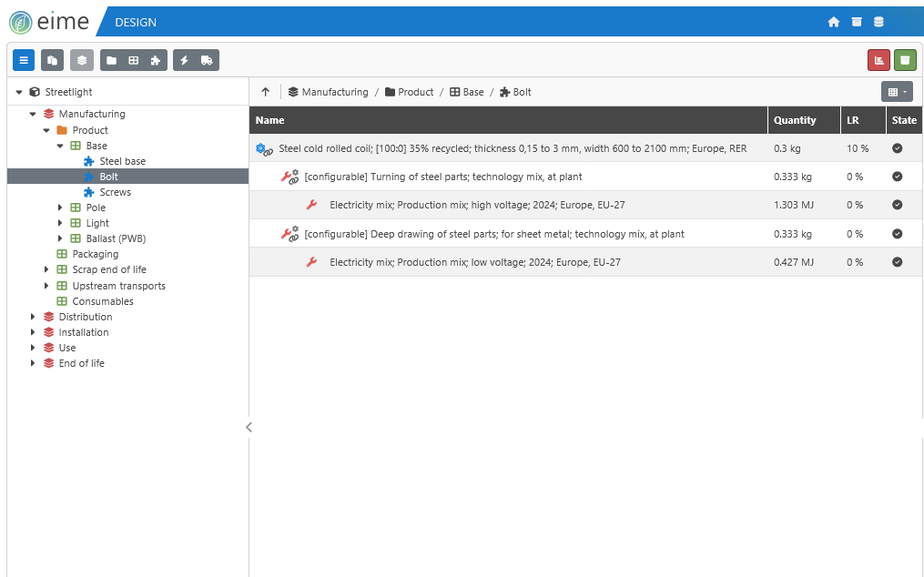The width and height of the screenshot is (924, 577).
Task: Select the Steel cold rolled coil row name
Action: (x=513, y=148)
